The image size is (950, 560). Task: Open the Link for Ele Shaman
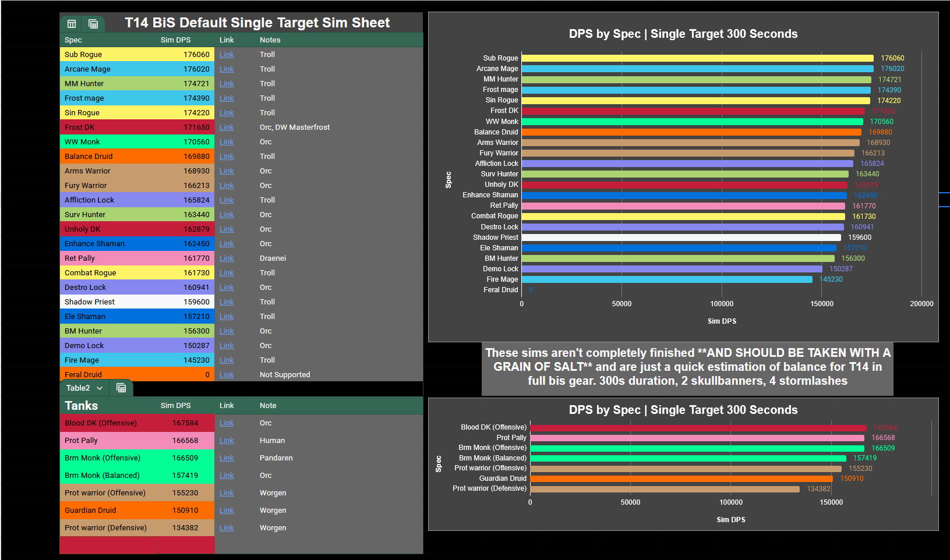227,317
